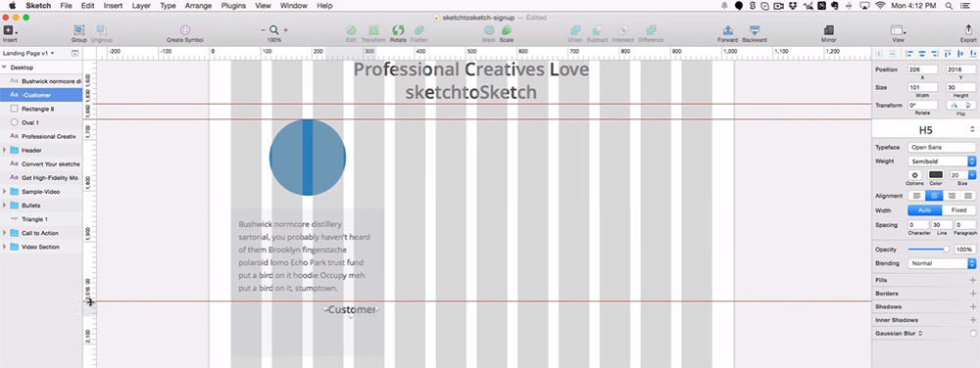The width and height of the screenshot is (980, 368).
Task: Open text Options gear button
Action: [x=914, y=175]
